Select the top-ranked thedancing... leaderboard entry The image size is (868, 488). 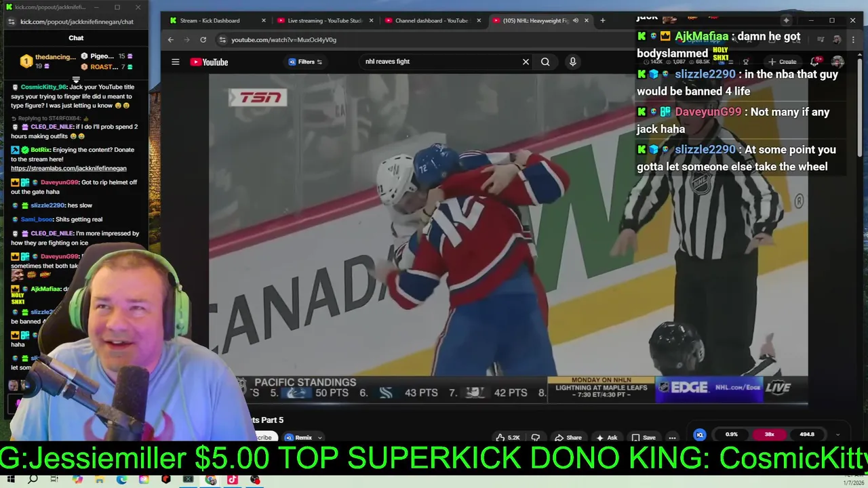point(46,62)
